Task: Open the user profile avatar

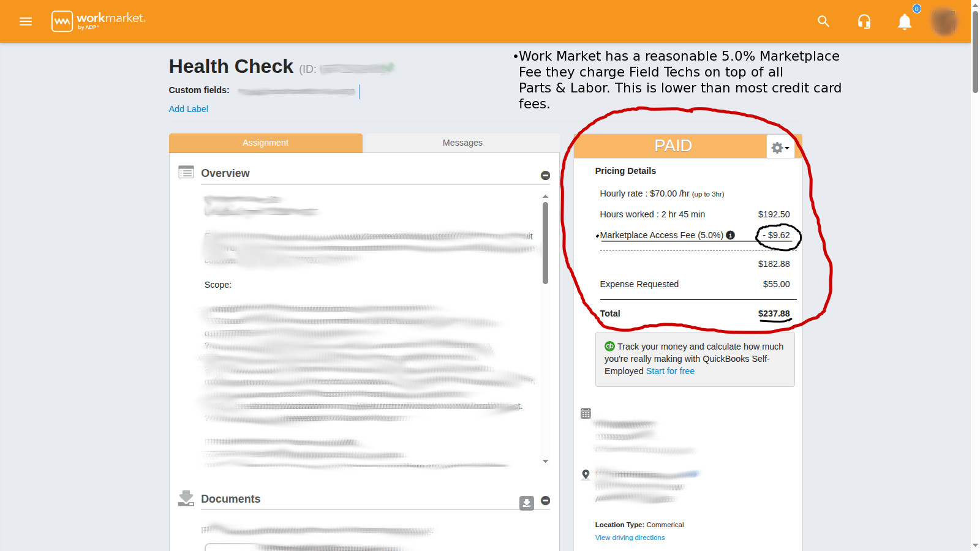Action: pos(944,21)
